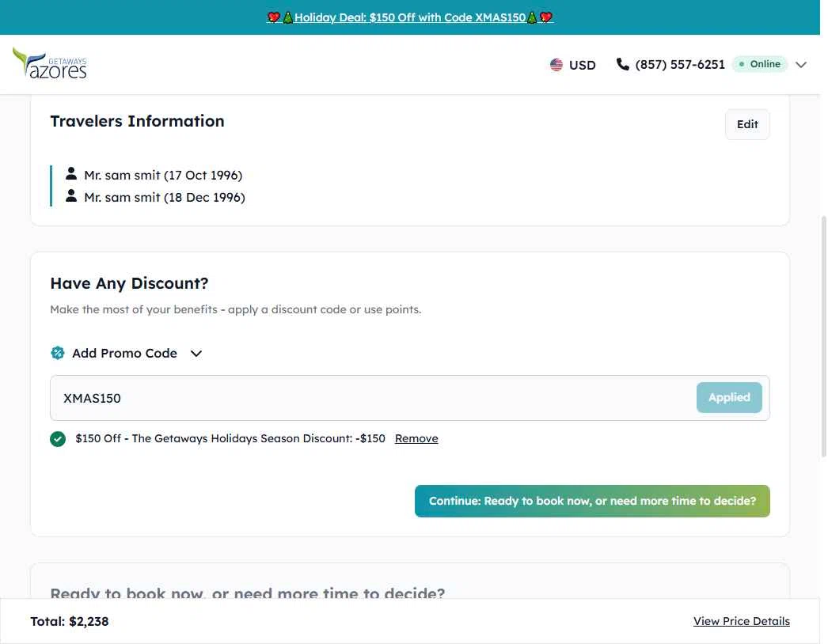The image size is (828, 644).
Task: Click the Have Any Discount? heading
Action: click(x=129, y=283)
